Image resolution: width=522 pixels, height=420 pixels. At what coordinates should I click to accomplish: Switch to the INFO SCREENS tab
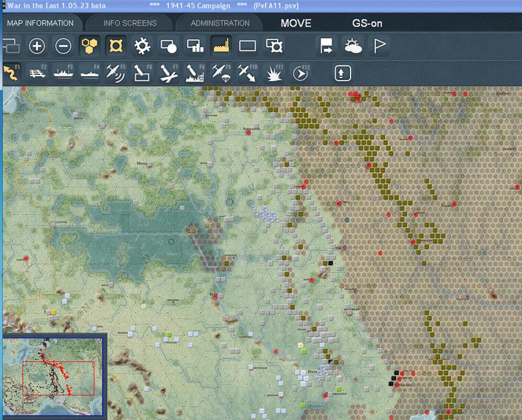click(130, 23)
